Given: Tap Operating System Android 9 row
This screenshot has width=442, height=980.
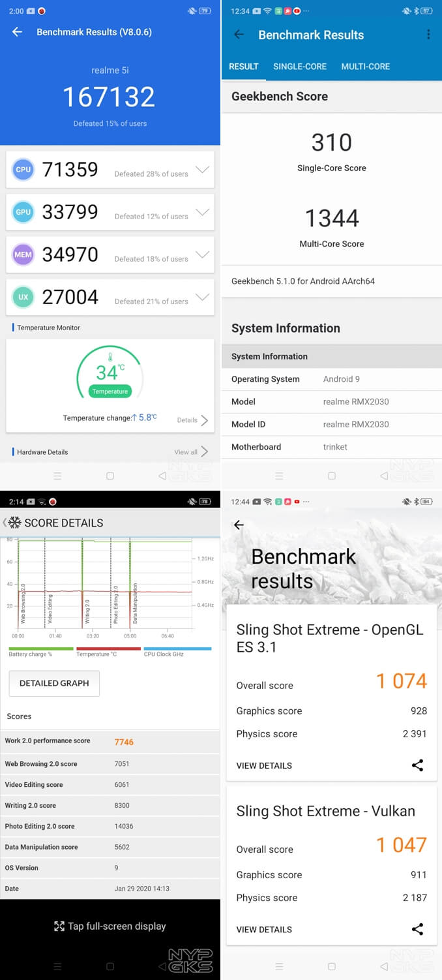Looking at the screenshot, I should point(332,379).
